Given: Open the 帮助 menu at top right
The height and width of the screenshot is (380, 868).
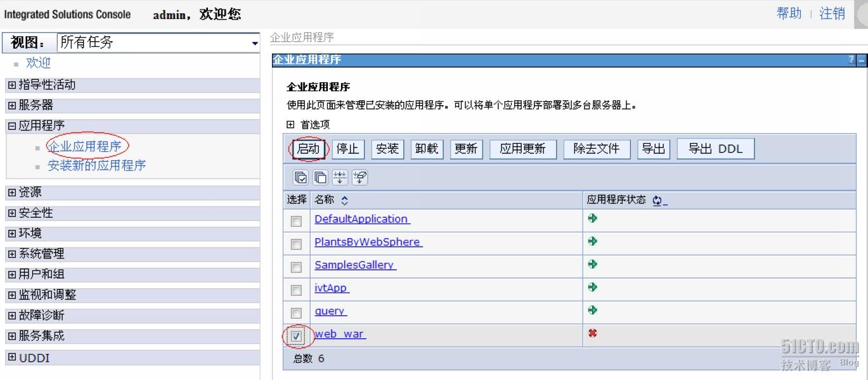Looking at the screenshot, I should coord(788,13).
